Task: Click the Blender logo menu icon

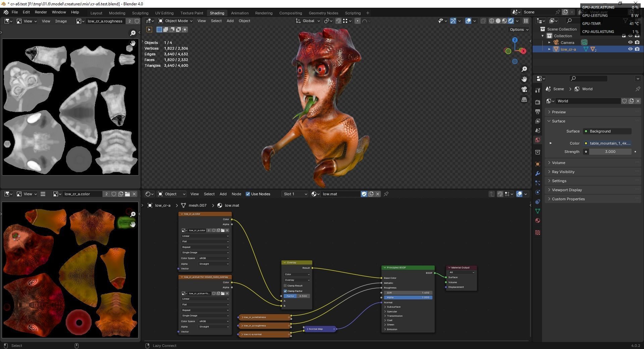Action: (6, 12)
